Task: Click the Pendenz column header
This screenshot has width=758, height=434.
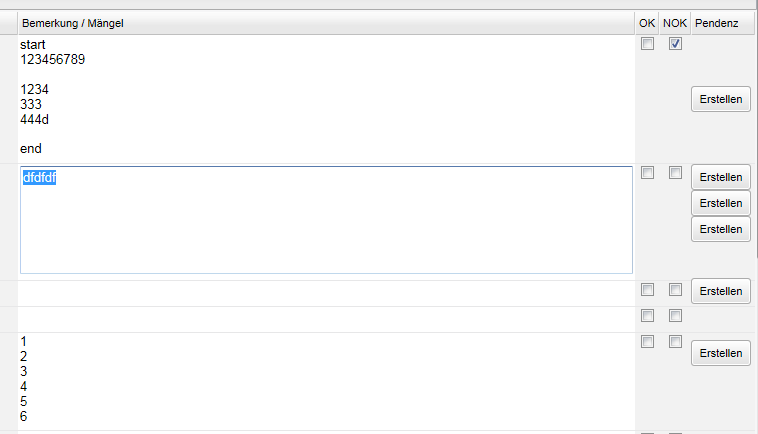Action: [x=720, y=23]
